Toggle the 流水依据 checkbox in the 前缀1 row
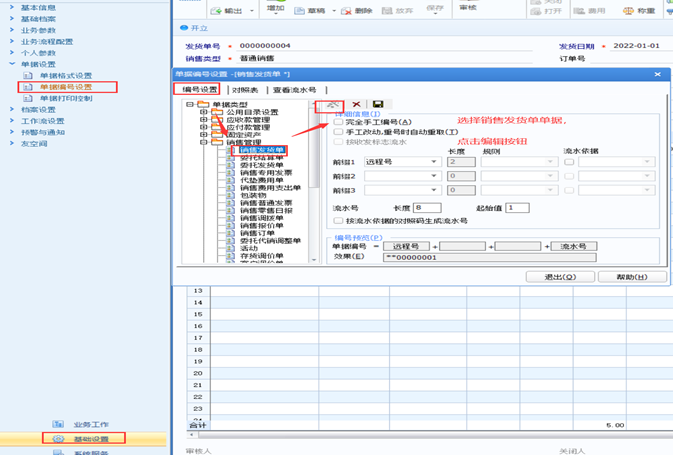673x455 pixels. click(569, 162)
